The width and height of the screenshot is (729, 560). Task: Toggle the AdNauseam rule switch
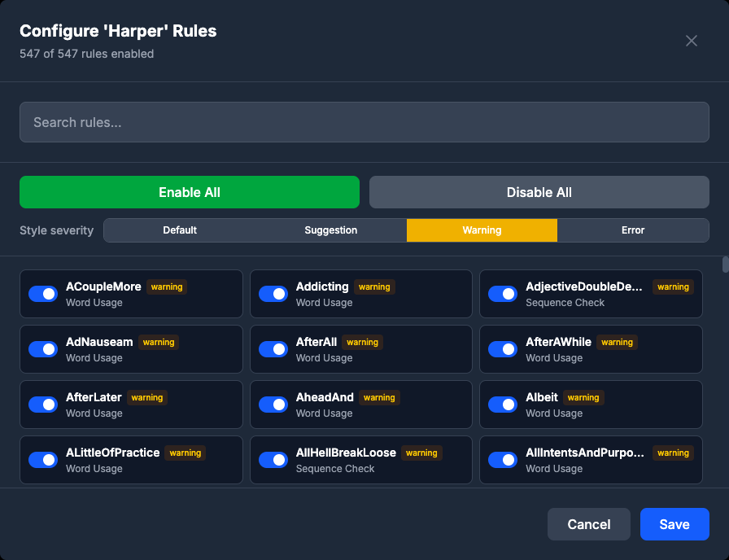[43, 349]
